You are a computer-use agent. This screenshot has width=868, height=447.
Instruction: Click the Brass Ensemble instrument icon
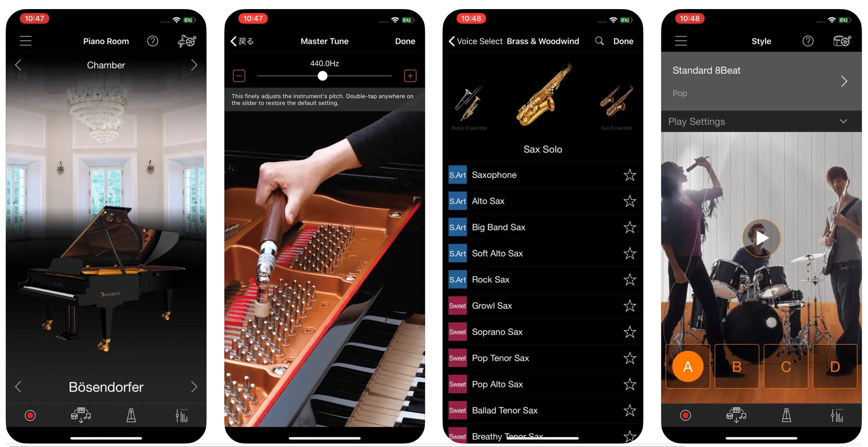point(467,102)
